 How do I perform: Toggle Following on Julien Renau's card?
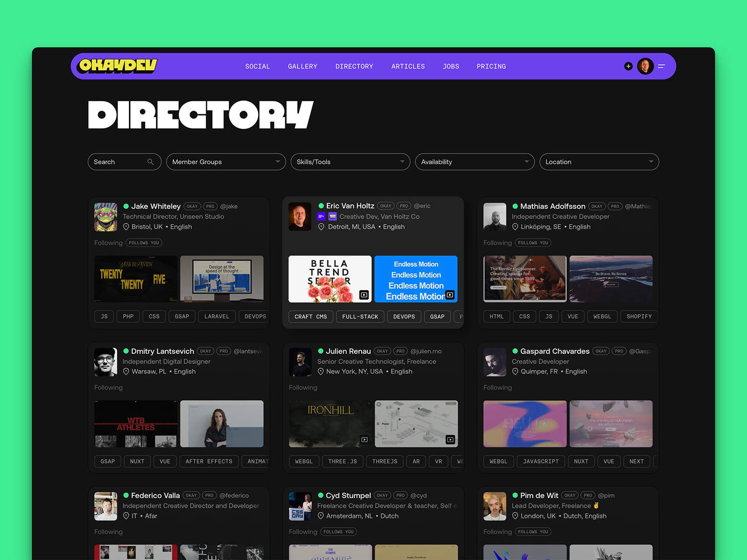tap(303, 387)
